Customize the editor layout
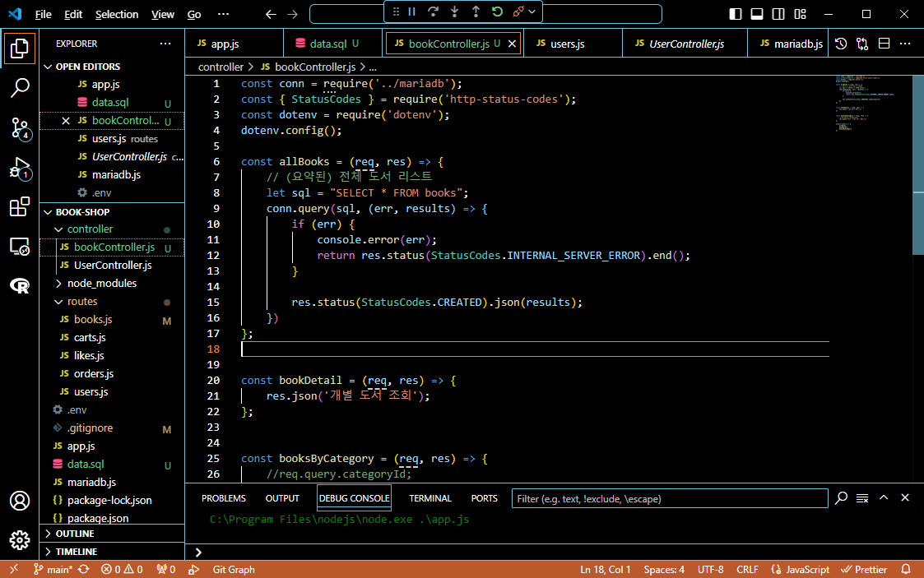 (800, 14)
